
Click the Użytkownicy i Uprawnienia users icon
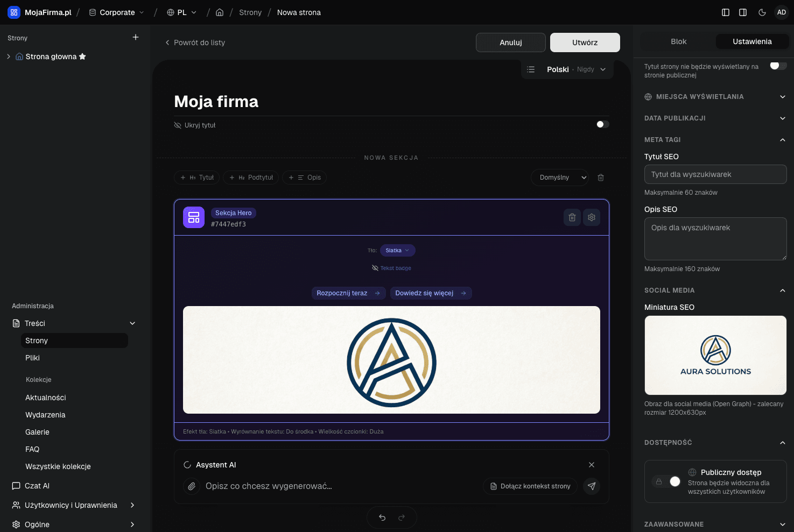[16, 505]
